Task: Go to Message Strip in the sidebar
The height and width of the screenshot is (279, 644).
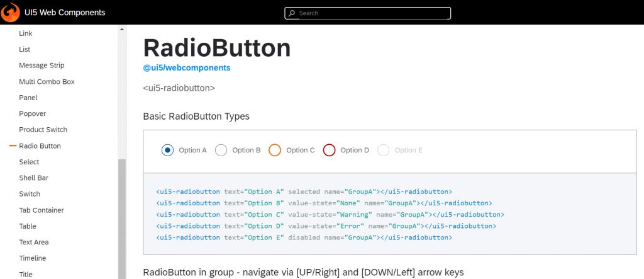Action: tap(42, 65)
